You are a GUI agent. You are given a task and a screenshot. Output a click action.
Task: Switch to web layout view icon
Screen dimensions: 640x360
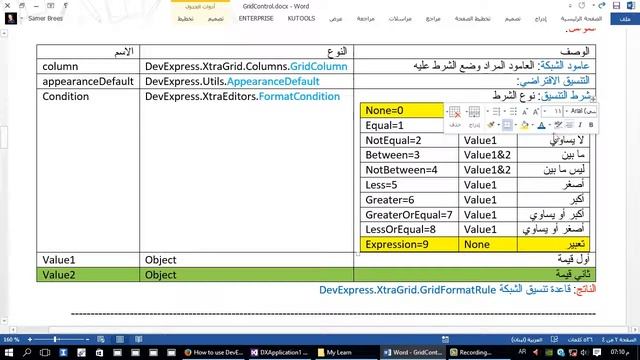101,339
